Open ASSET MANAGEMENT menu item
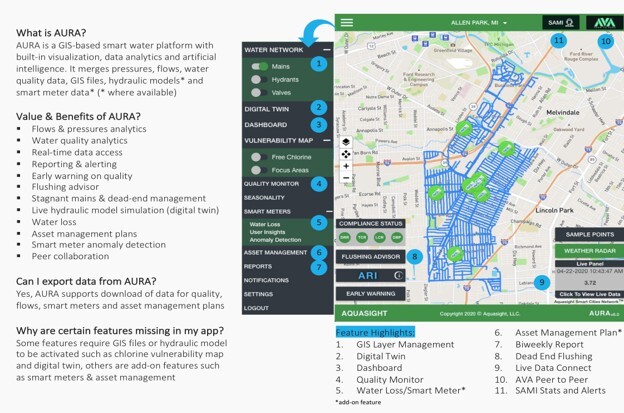Viewport: 624px width, 413px height. tap(275, 252)
